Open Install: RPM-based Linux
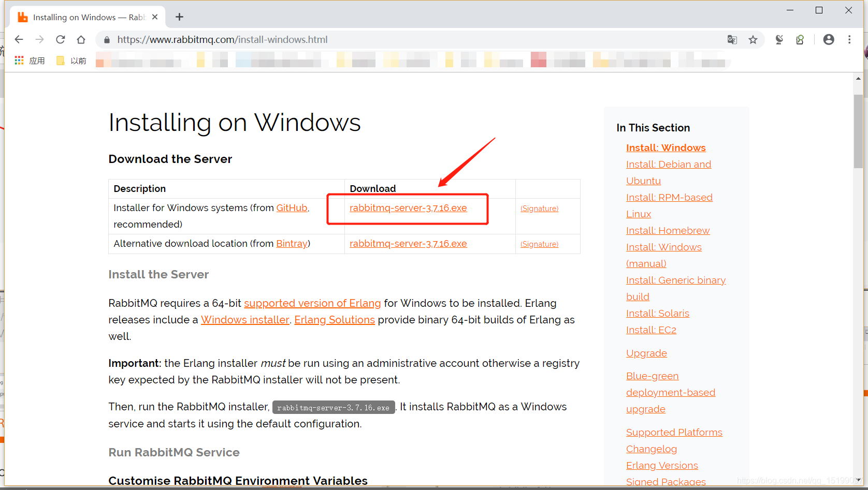This screenshot has width=868, height=490. (669, 206)
